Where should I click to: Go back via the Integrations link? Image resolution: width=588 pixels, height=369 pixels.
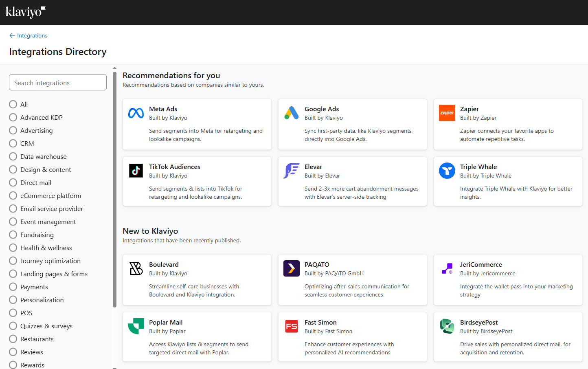[32, 35]
